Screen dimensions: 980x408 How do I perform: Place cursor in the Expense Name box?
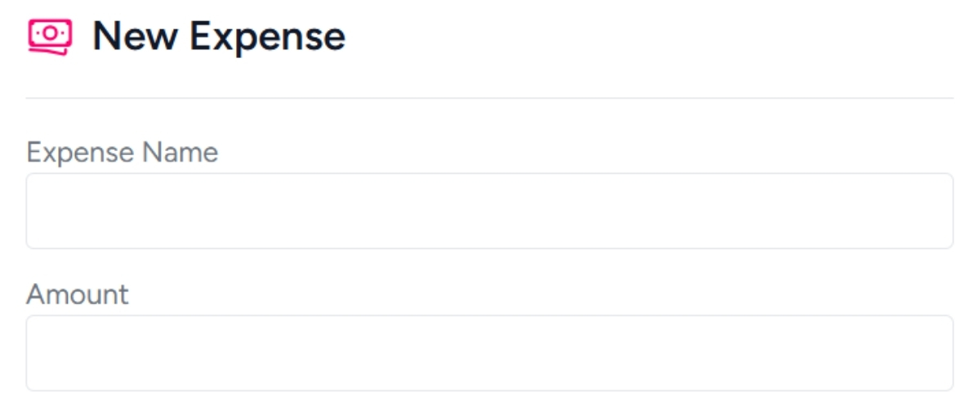[489, 211]
